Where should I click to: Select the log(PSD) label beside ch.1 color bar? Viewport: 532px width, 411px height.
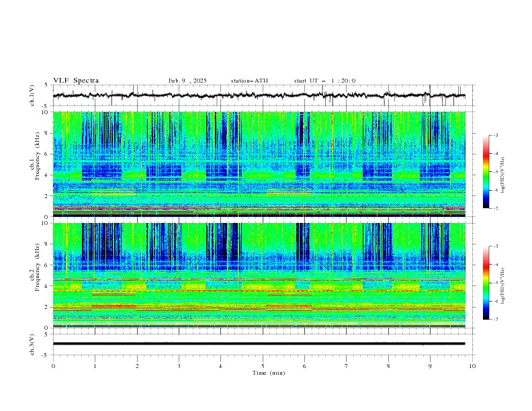pos(503,175)
